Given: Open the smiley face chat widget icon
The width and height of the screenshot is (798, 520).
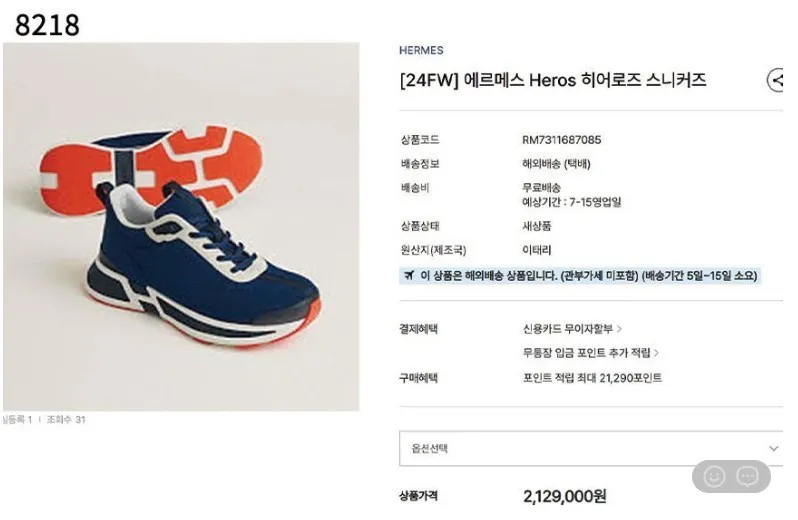Looking at the screenshot, I should [x=714, y=477].
